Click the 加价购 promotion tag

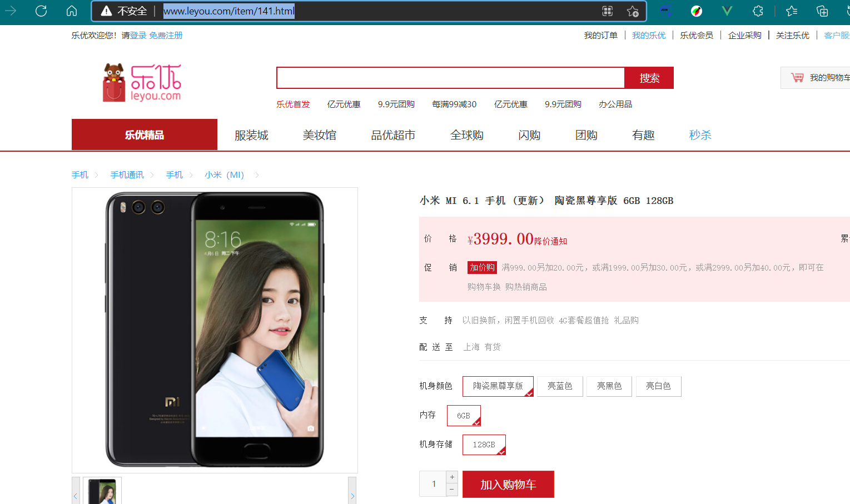coord(482,267)
